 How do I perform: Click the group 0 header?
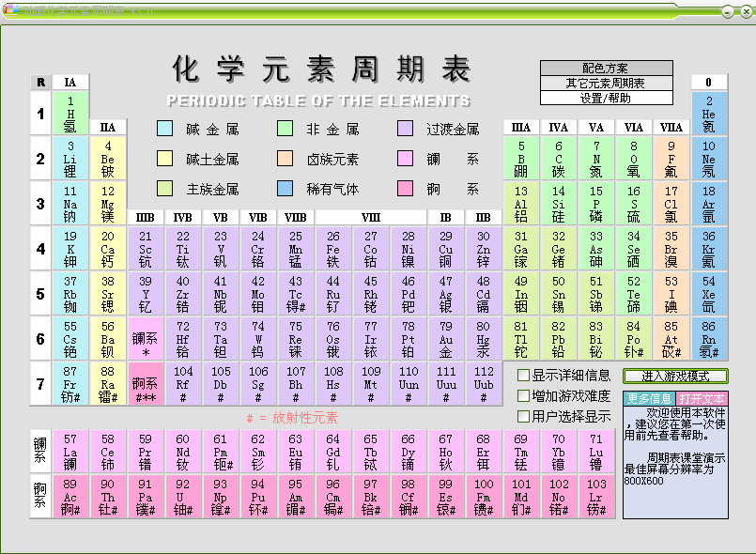point(709,83)
